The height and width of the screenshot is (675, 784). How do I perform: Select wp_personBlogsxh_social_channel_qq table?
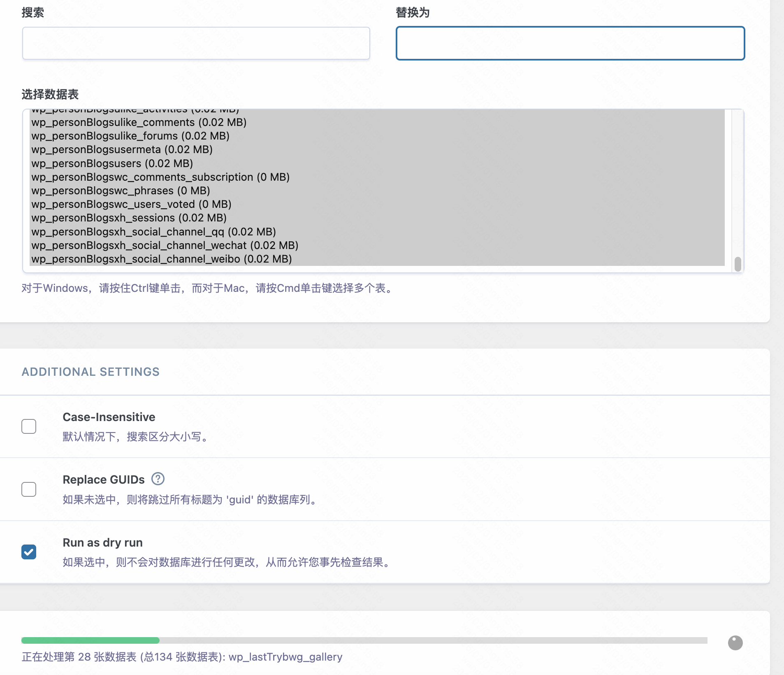[153, 232]
